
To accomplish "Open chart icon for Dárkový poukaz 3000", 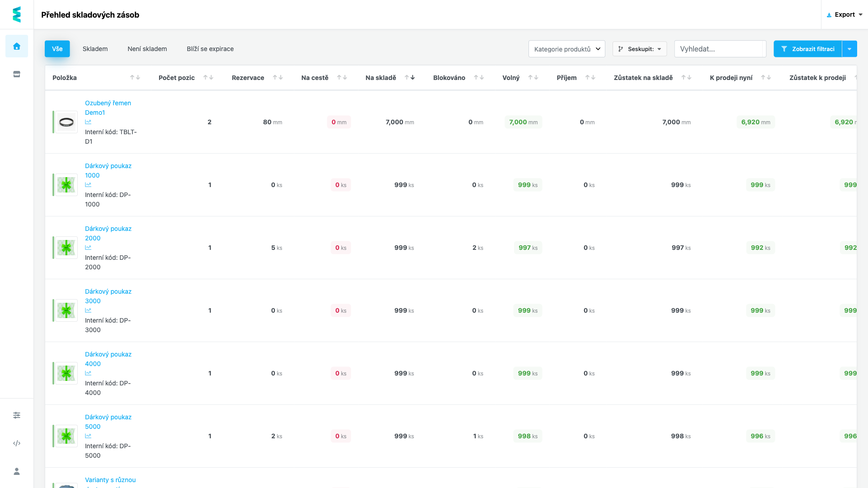I will pos(88,310).
